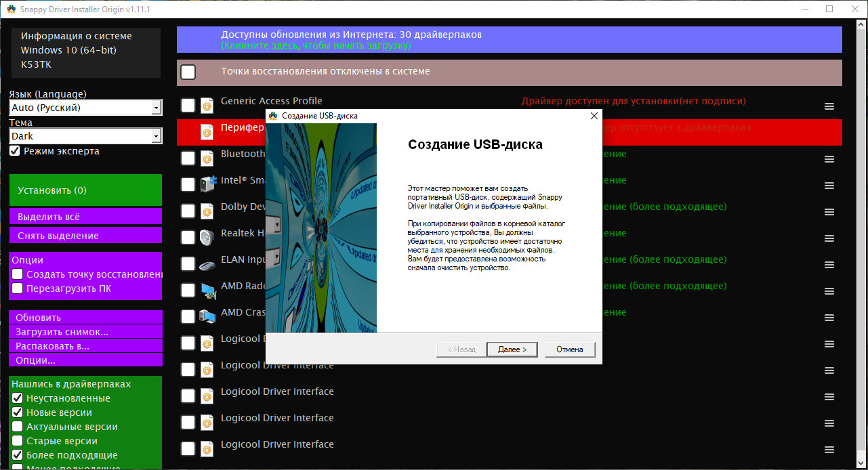Click hamburger menu icon for Generic Access Profile
868x470 pixels.
[x=829, y=106]
